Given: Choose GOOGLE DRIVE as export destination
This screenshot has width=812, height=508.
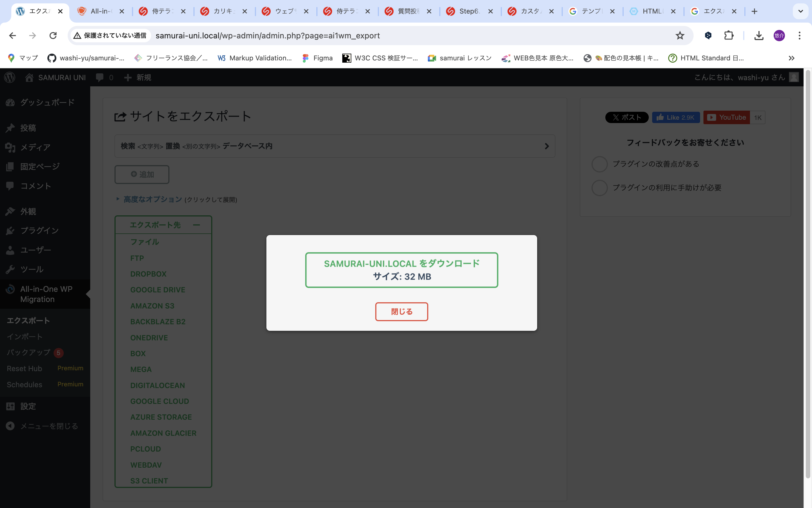Looking at the screenshot, I should tap(158, 290).
